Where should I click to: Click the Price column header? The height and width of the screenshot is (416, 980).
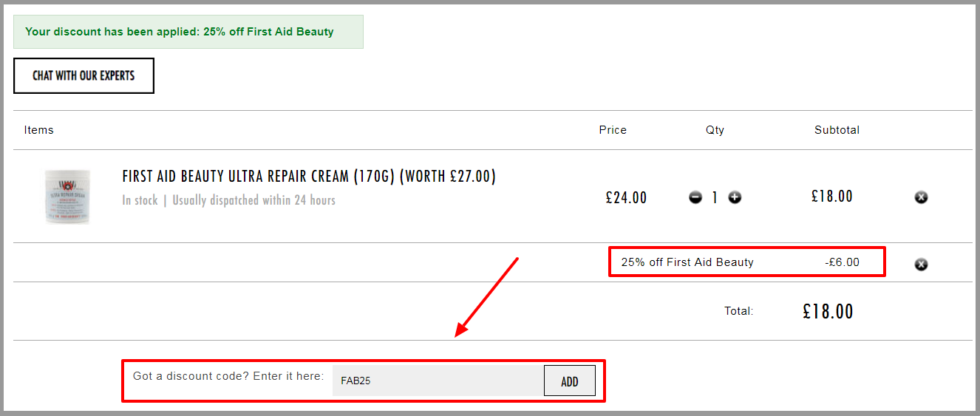(613, 130)
